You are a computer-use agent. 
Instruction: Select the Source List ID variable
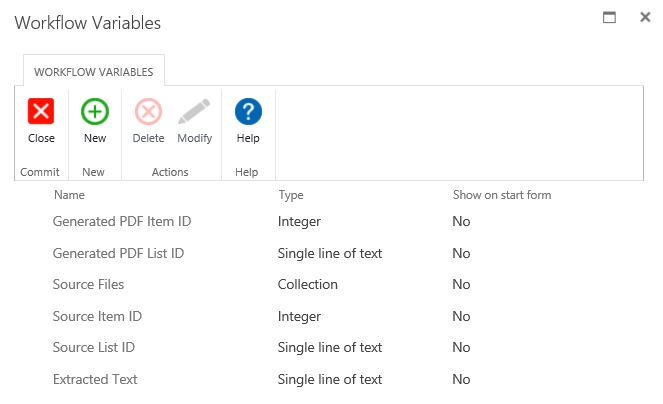point(94,347)
